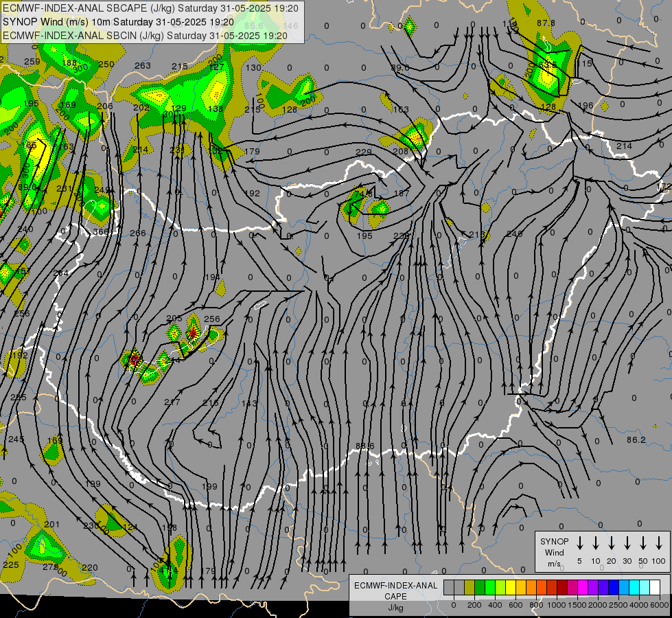The image size is (672, 618).
Task: Click the 284 CIN value on the map
Action: [61, 273]
